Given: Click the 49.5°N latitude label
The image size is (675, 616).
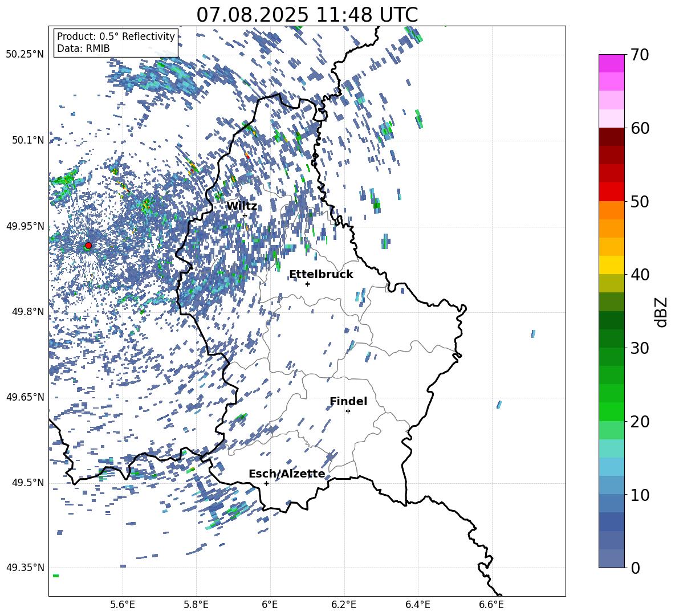Looking at the screenshot, I should click(x=27, y=483).
